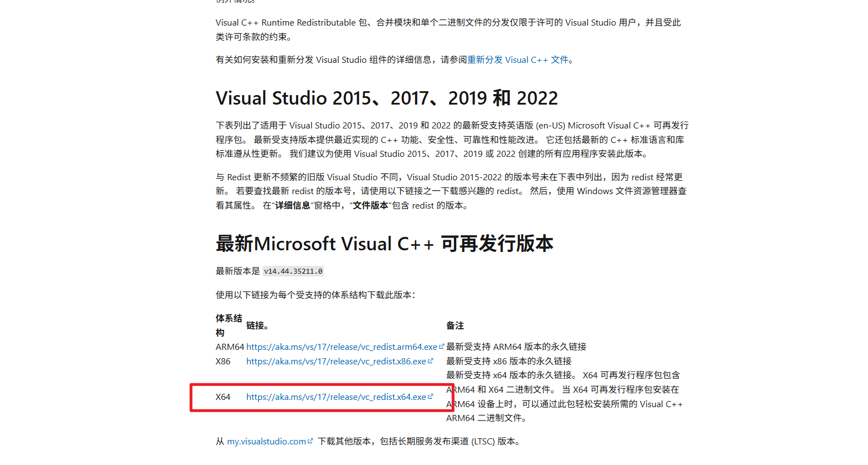Click bold text 文件版本 in paragraph
This screenshot has height=465, width=868.
click(x=371, y=205)
